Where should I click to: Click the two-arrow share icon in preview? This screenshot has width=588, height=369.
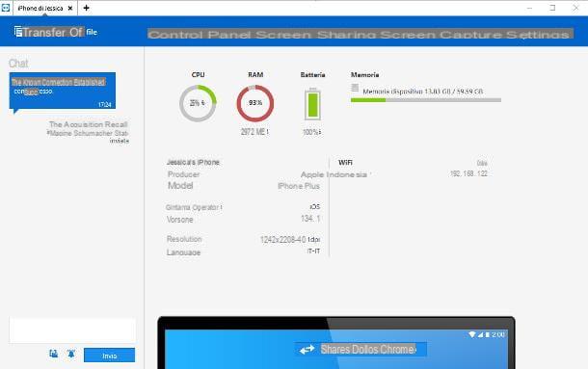(x=307, y=350)
